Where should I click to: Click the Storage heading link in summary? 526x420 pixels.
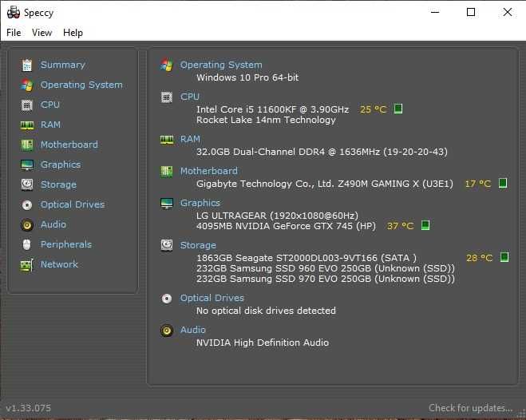[198, 245]
